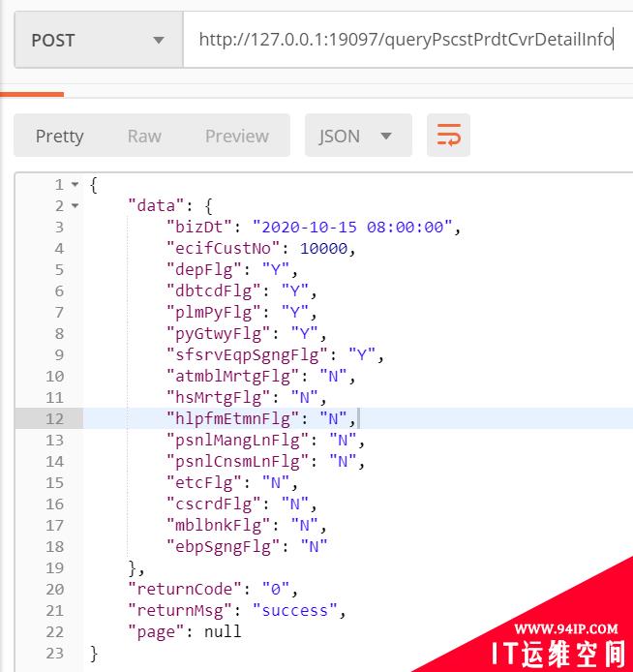Switch to the Preview view tab
Image resolution: width=633 pixels, height=672 pixels.
pyautogui.click(x=237, y=136)
